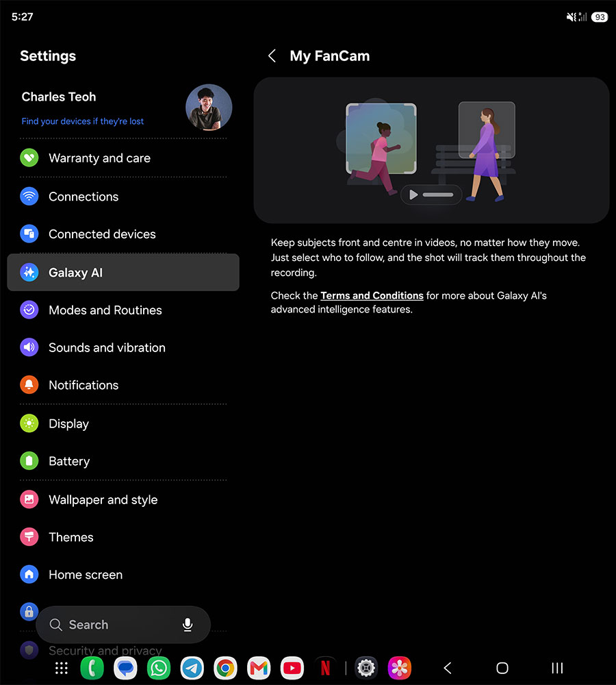Launch Gmail from taskbar
The image size is (616, 685).
point(259,668)
